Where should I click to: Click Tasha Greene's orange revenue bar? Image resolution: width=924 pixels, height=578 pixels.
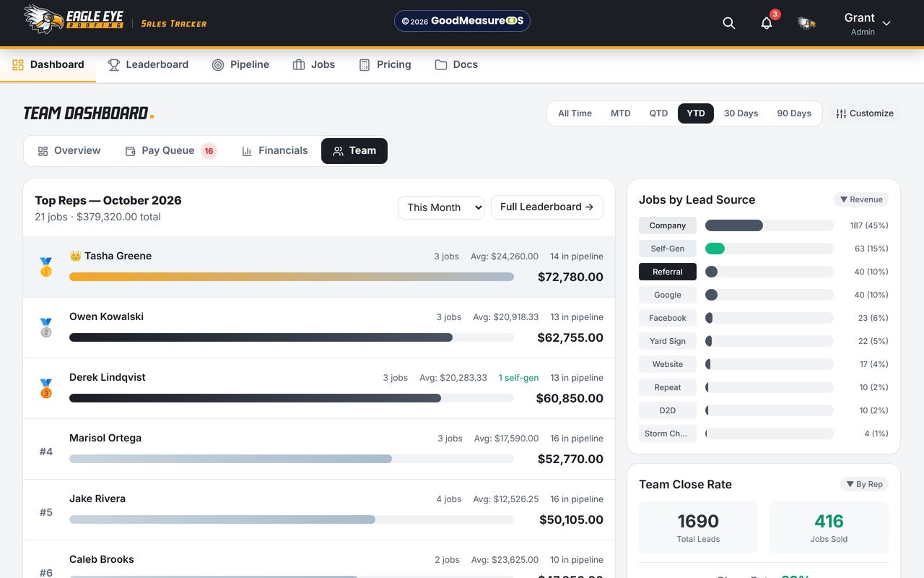click(x=292, y=277)
